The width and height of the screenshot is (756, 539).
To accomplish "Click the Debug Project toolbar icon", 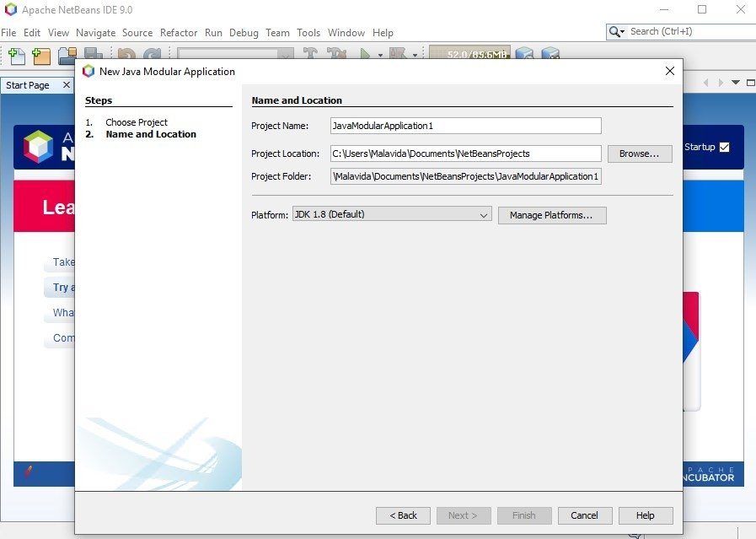I will 398,53.
